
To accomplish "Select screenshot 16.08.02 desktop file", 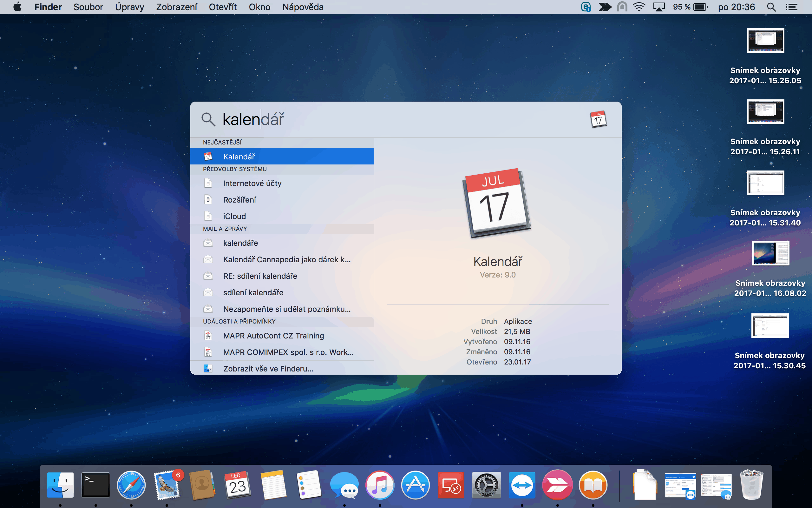I will coord(770,270).
